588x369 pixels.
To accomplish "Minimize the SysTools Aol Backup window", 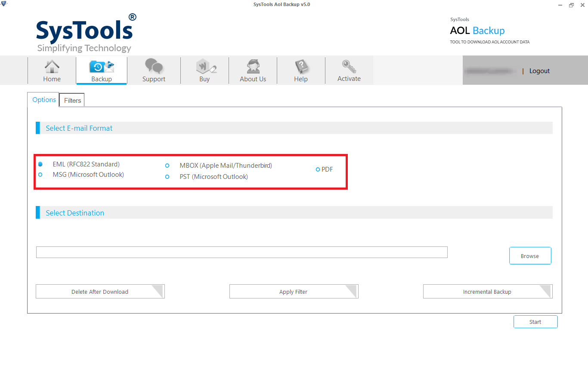I will click(560, 5).
